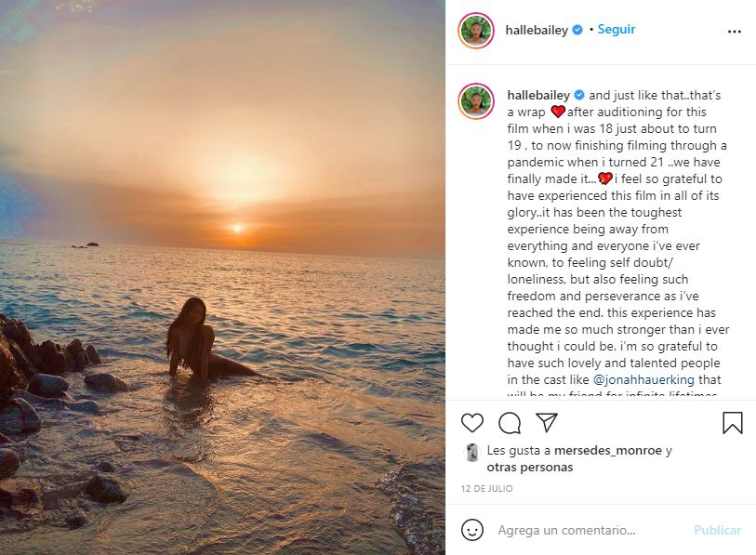Save the post with the bookmark icon
The width and height of the screenshot is (756, 555).
tap(733, 423)
